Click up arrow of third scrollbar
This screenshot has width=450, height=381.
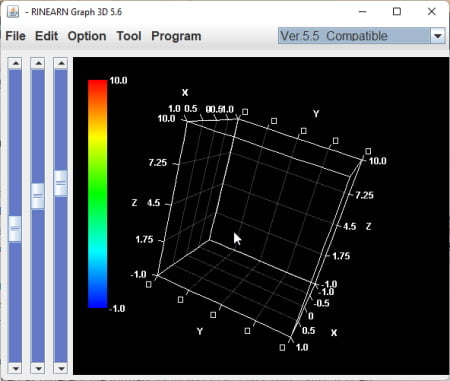[x=61, y=63]
